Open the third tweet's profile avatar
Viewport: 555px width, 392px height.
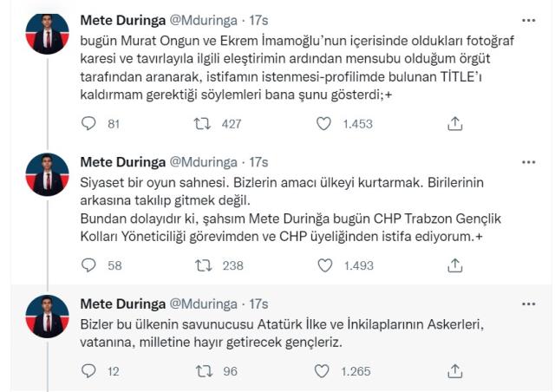[x=47, y=317]
